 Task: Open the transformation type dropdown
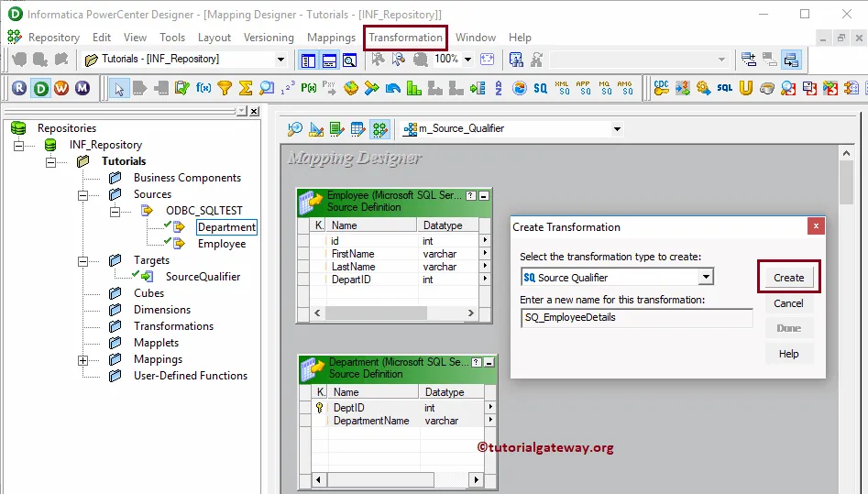(705, 277)
